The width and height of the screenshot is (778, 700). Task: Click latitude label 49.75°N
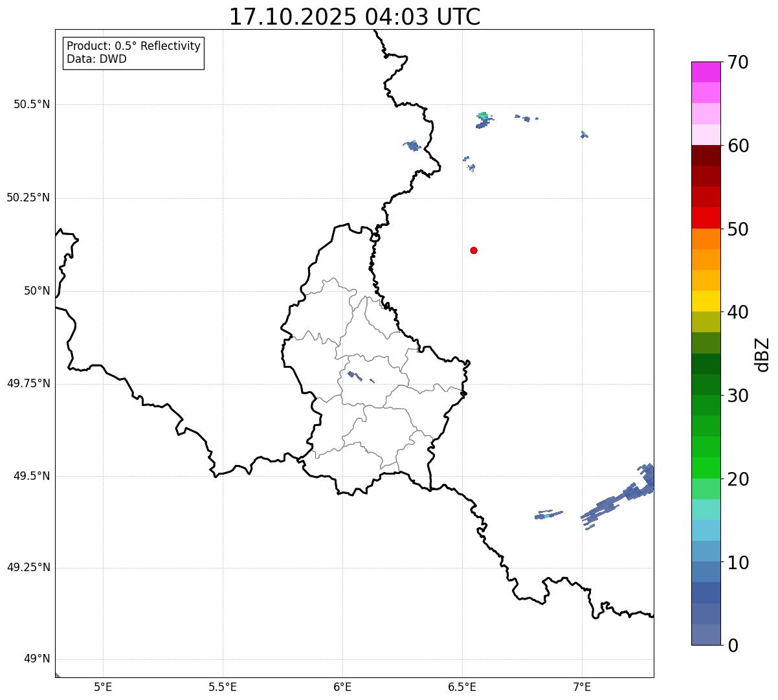coord(28,383)
